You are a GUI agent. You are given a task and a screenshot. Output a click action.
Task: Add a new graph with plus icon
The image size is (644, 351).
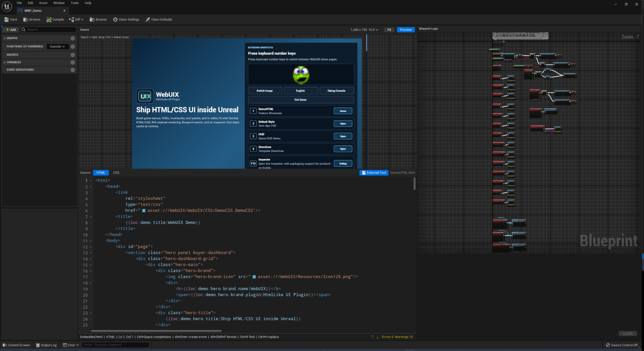(73, 38)
